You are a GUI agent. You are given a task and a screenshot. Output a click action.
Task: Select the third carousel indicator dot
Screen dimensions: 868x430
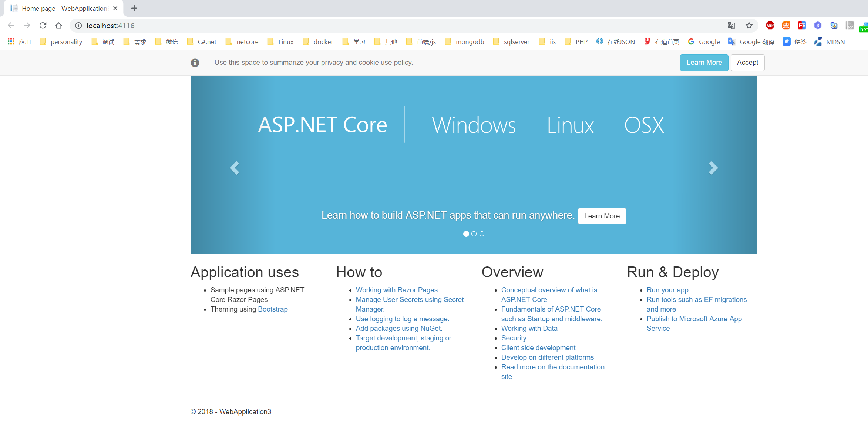[482, 234]
